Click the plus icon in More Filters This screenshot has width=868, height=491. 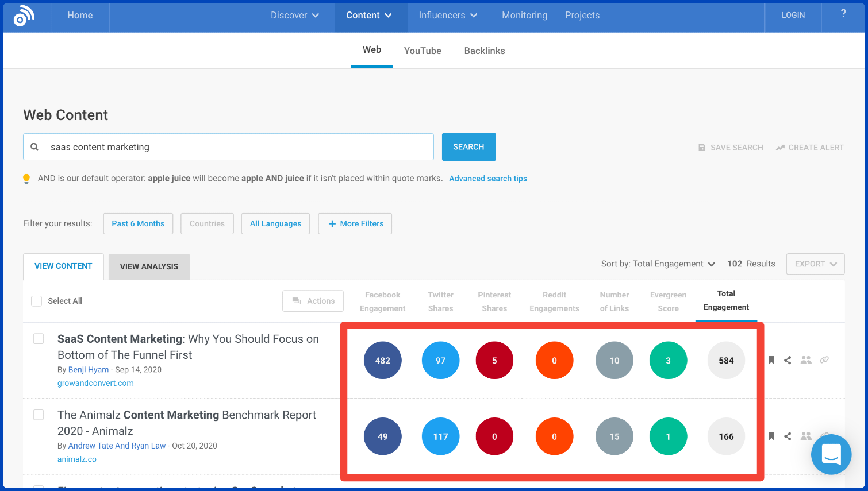click(332, 224)
